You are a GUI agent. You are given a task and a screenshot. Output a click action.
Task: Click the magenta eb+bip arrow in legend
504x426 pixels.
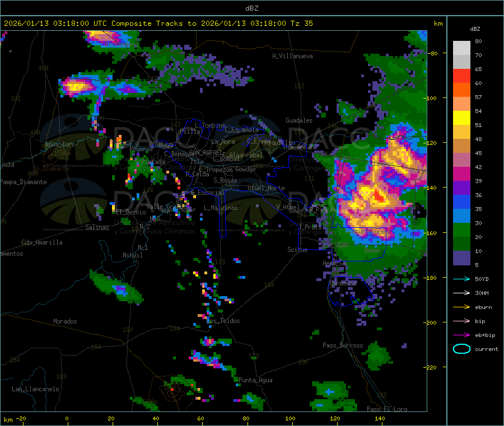461,335
